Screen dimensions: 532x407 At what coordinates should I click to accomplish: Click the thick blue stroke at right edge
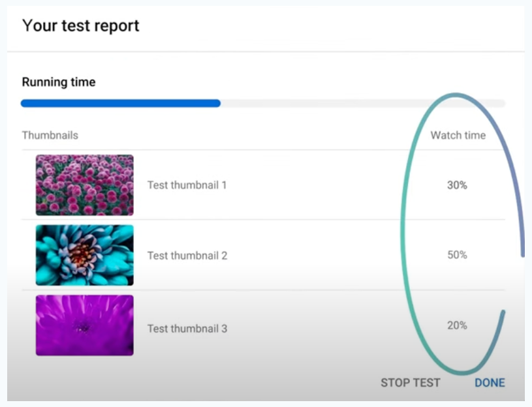click(x=521, y=196)
